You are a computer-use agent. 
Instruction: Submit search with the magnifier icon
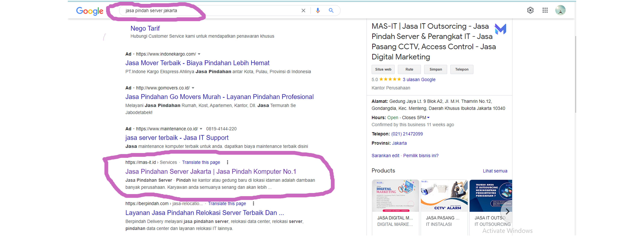[x=331, y=10]
